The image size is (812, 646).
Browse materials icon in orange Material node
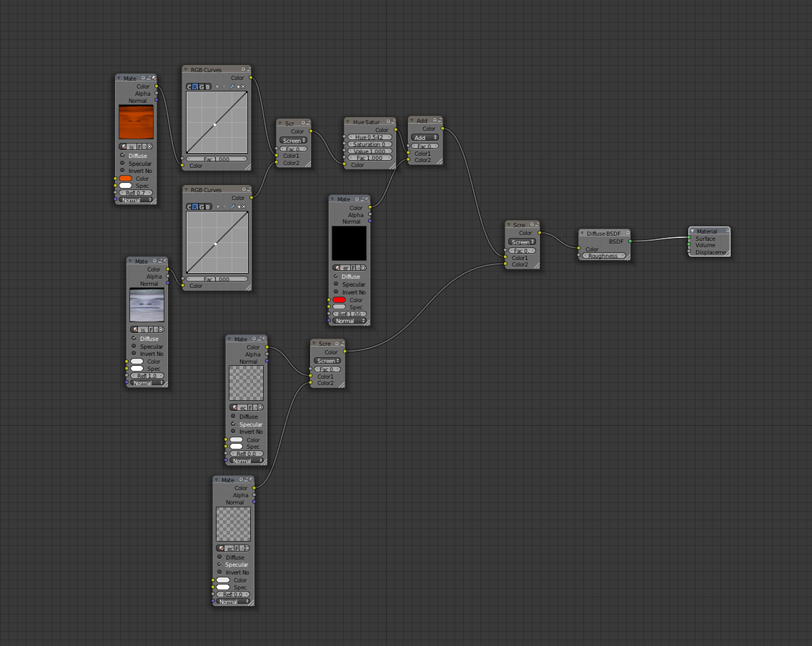tap(124, 146)
